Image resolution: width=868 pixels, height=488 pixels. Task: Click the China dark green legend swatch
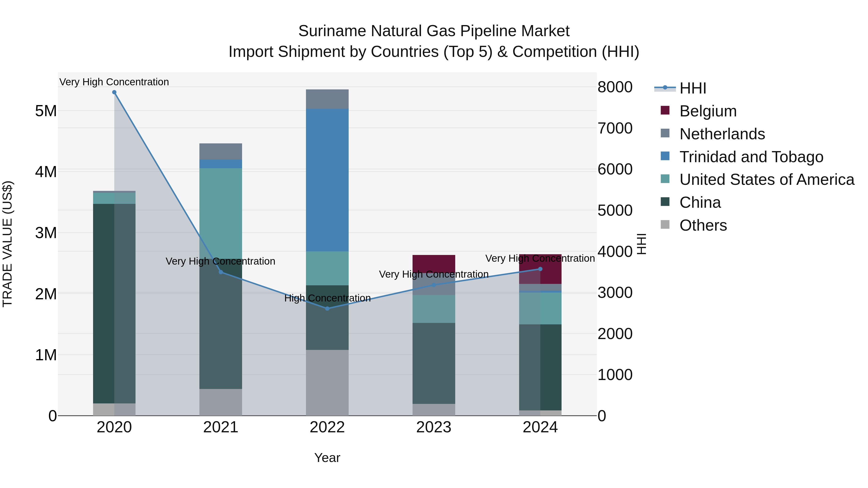(x=665, y=202)
